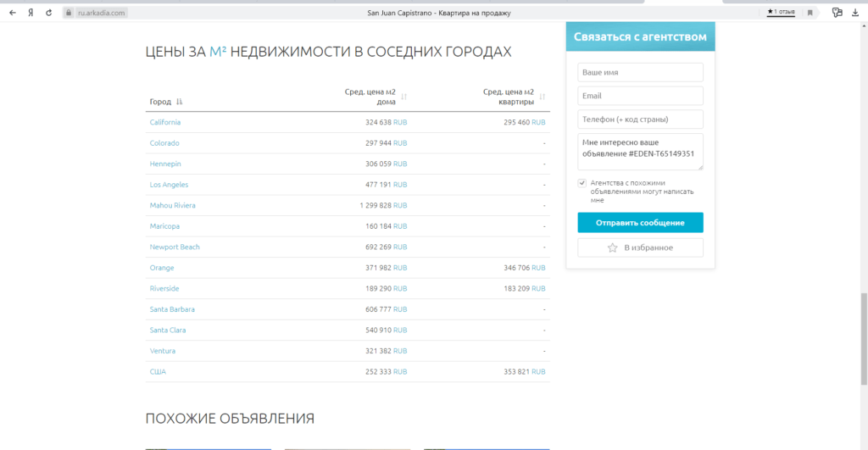Viewport: 868px width, 450px height.
Task: Reload the page with the refresh icon
Action: click(x=48, y=13)
